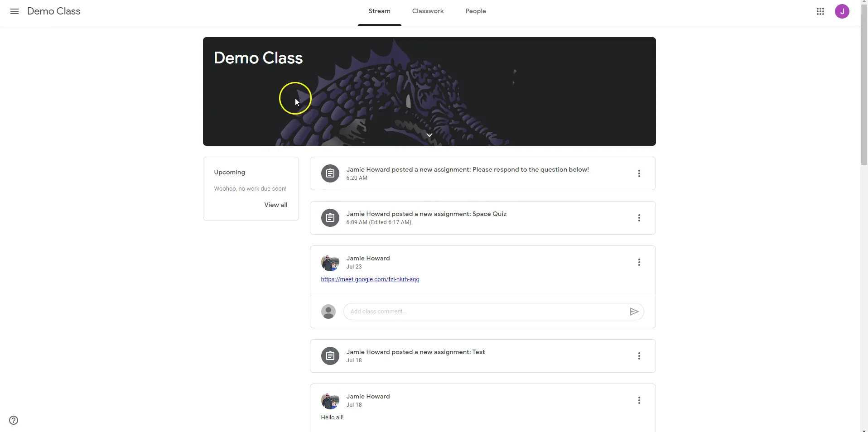
Task: Open options menu for the Jul 23 Meet link post
Action: pyautogui.click(x=639, y=262)
